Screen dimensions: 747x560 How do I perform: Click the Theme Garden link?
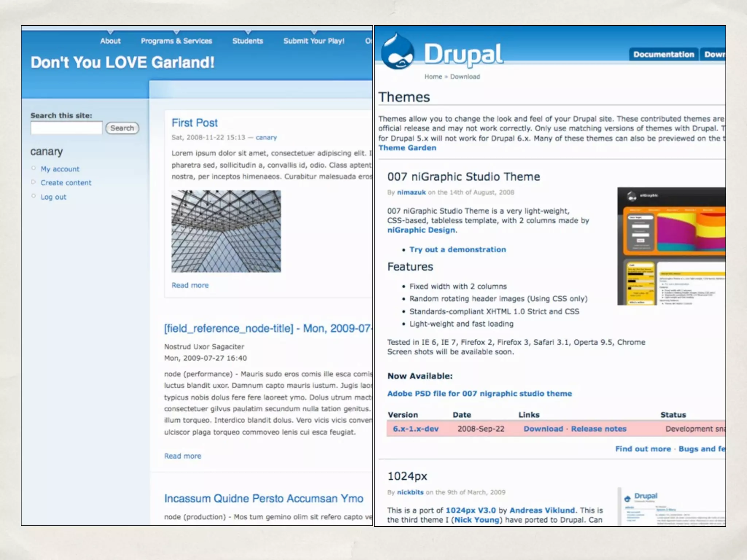[407, 148]
